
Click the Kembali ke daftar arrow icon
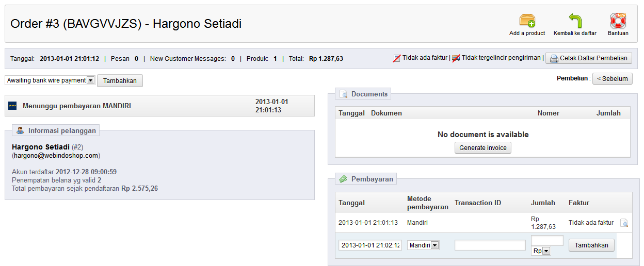click(575, 21)
